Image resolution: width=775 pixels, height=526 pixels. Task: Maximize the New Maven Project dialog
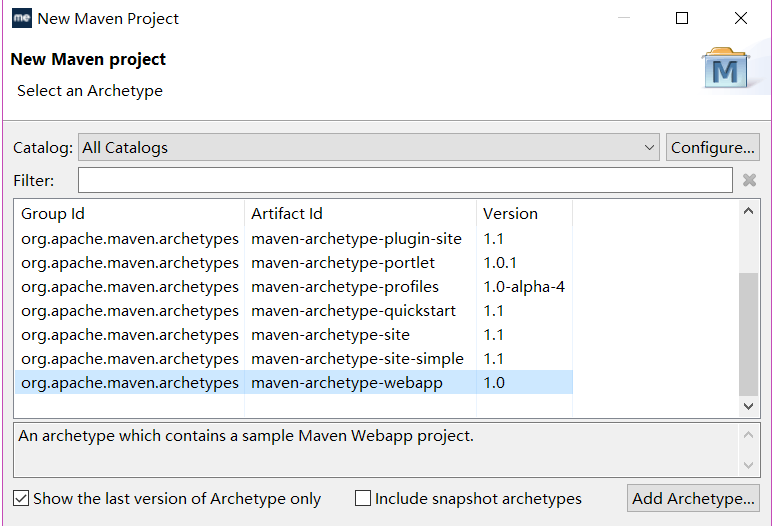click(682, 18)
